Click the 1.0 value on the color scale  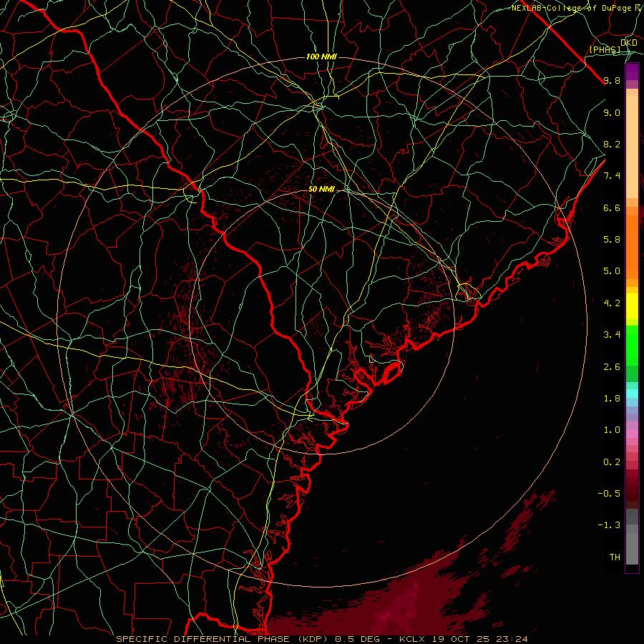pos(612,430)
